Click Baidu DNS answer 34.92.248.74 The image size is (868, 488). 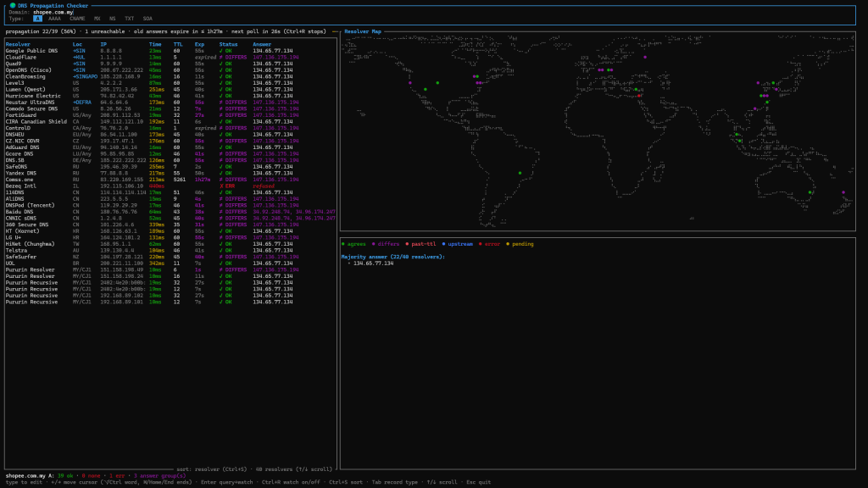coord(270,212)
